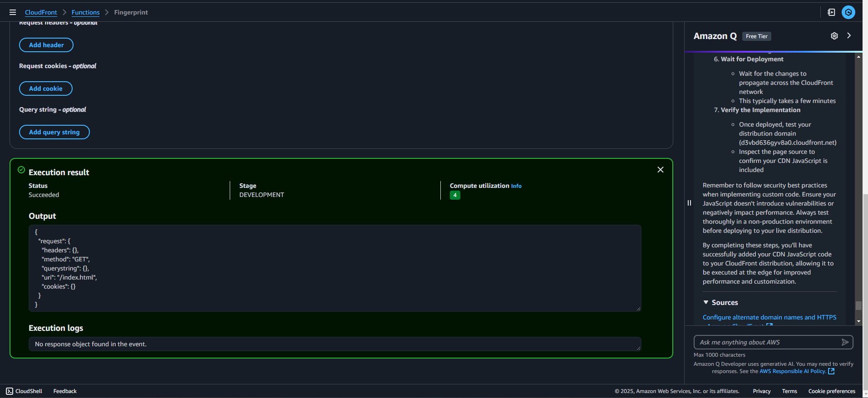Click the Free Tier badge
The height and width of the screenshot is (398, 868).
point(756,36)
